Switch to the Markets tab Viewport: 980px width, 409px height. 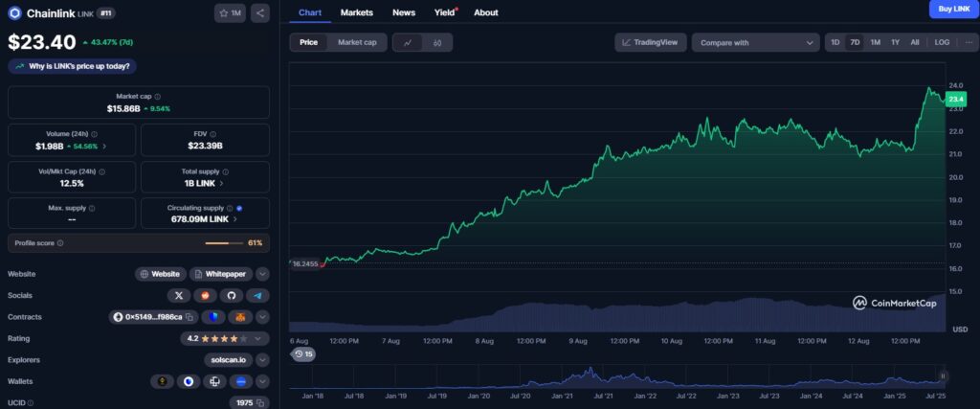click(357, 12)
